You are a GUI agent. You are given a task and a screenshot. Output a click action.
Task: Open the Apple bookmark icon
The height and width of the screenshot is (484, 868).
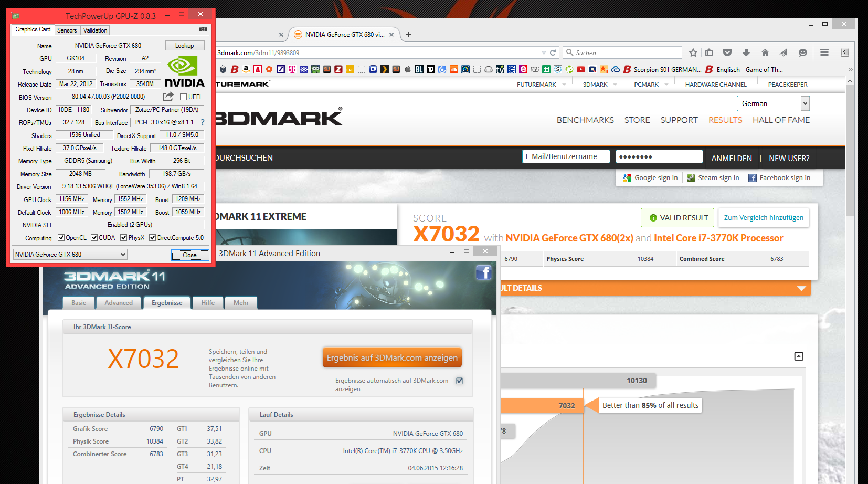coord(408,69)
